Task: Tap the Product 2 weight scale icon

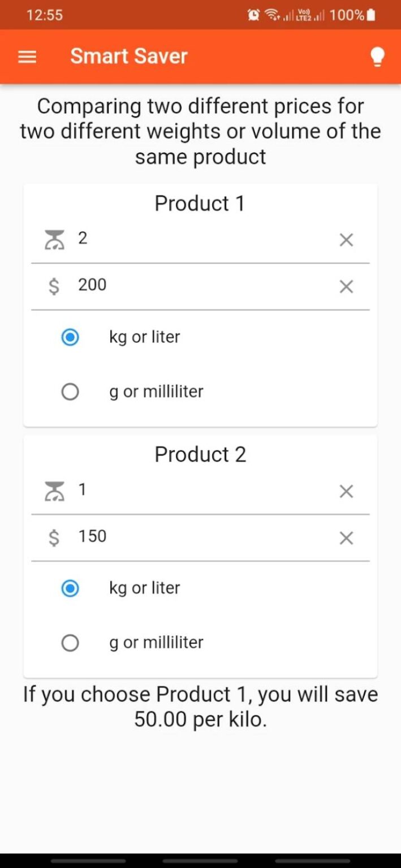Action: 55,491
